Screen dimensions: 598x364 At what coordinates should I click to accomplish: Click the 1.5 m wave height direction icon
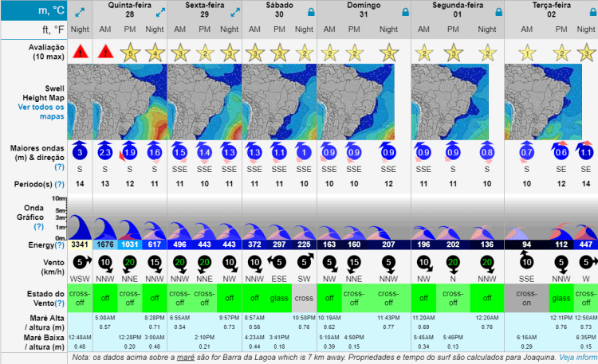179,151
